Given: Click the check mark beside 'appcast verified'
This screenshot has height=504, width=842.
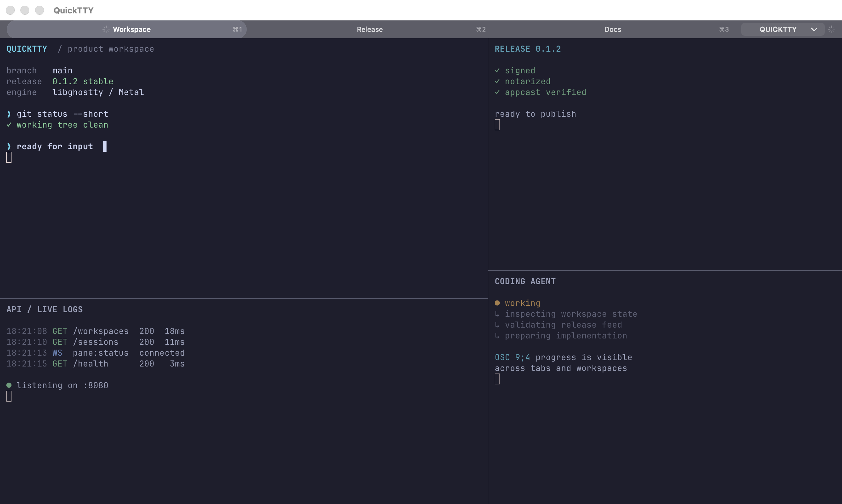Looking at the screenshot, I should point(497,93).
